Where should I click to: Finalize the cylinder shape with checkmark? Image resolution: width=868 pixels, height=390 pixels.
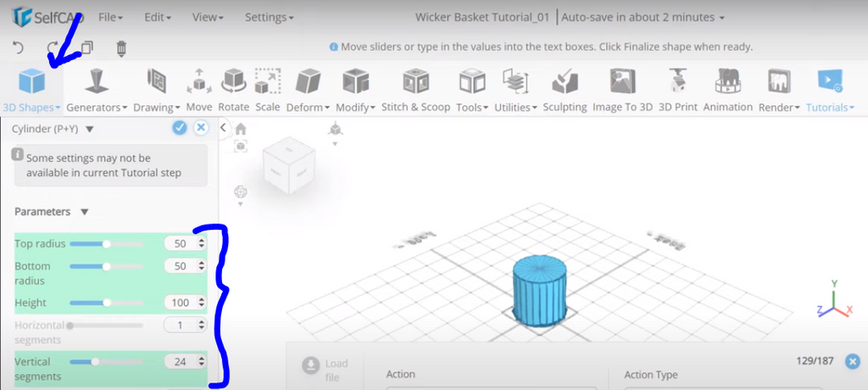tap(180, 128)
